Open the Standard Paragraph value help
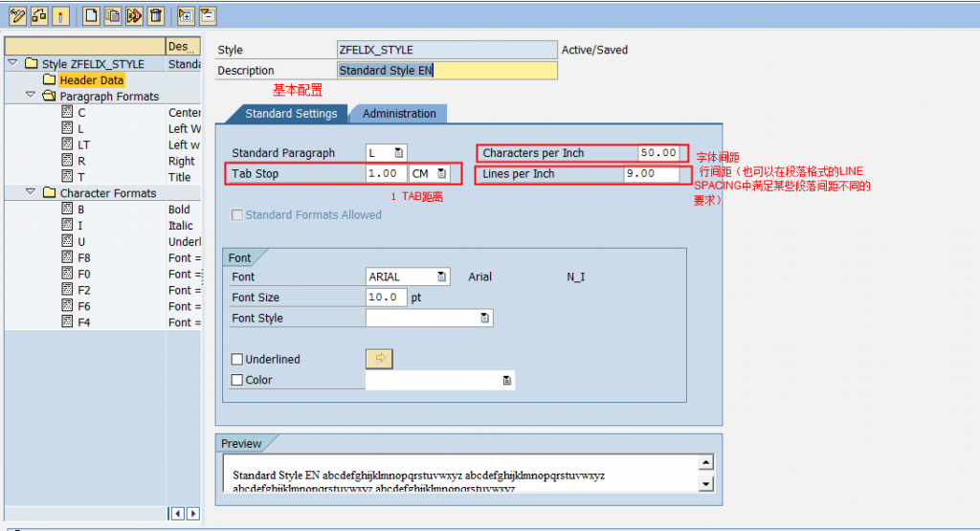 click(399, 152)
